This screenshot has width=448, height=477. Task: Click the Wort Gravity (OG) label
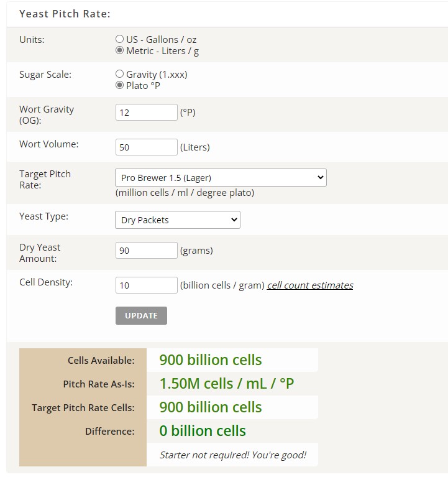(47, 114)
